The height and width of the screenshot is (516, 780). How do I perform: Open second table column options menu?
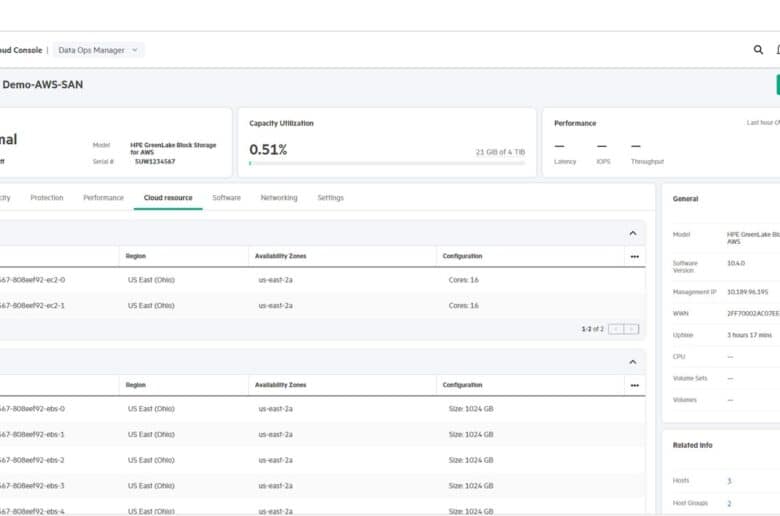tap(635, 385)
